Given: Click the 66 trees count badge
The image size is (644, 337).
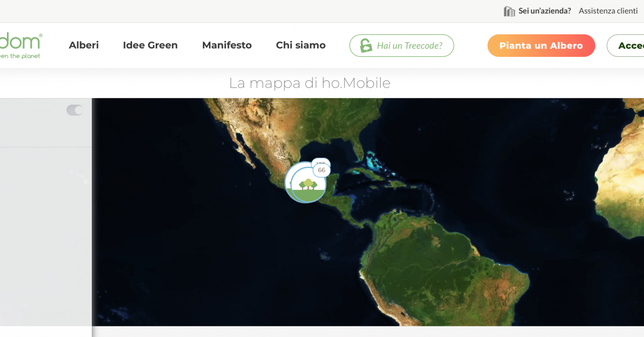Looking at the screenshot, I should (x=321, y=170).
